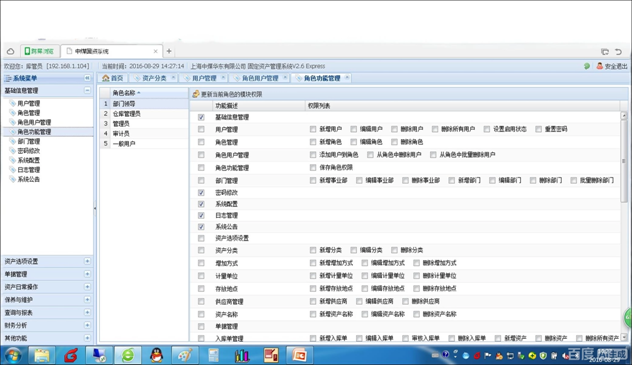
Task: Close the 资产分类 tab
Action: (x=174, y=77)
